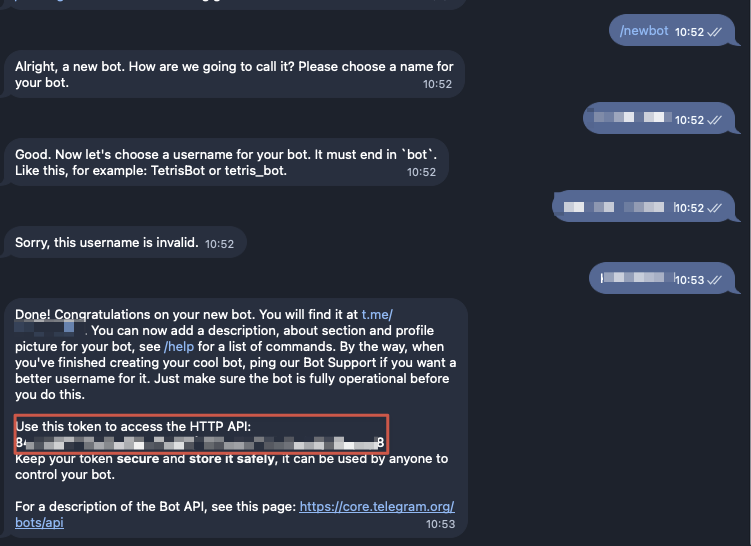Viewport: 751px width, 546px height.
Task: Click the "Good. Now let's choose a username" message
Action: click(226, 163)
